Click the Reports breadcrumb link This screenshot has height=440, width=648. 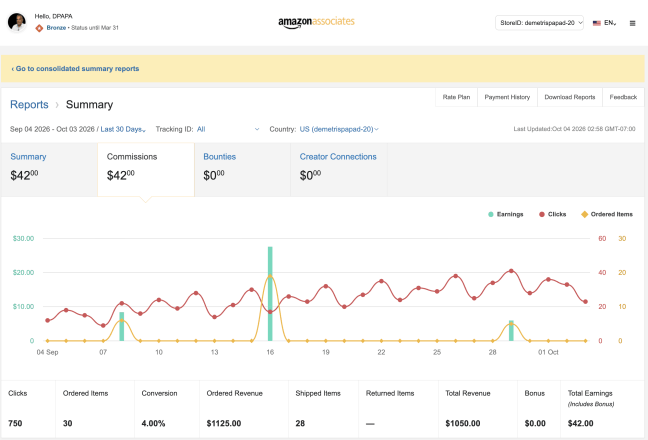click(29, 105)
